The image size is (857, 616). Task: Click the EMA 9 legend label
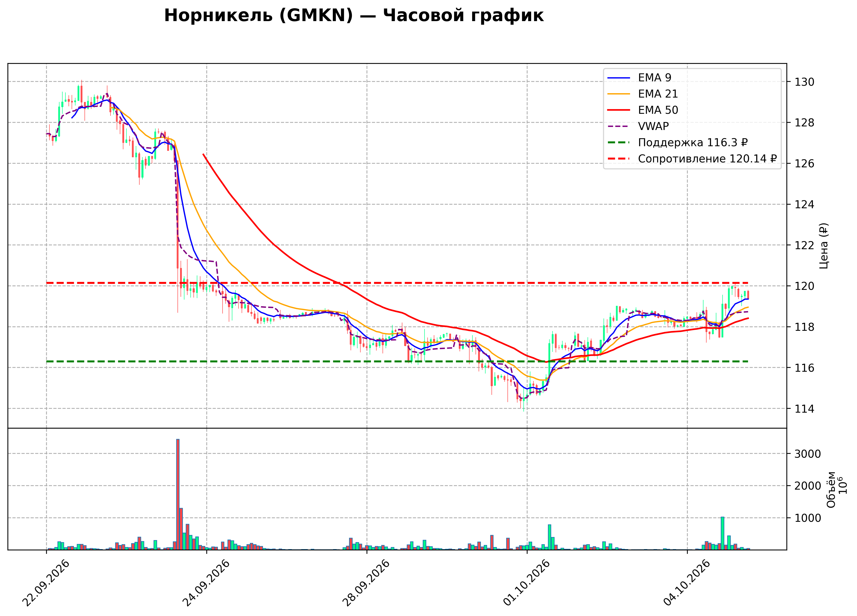(655, 78)
